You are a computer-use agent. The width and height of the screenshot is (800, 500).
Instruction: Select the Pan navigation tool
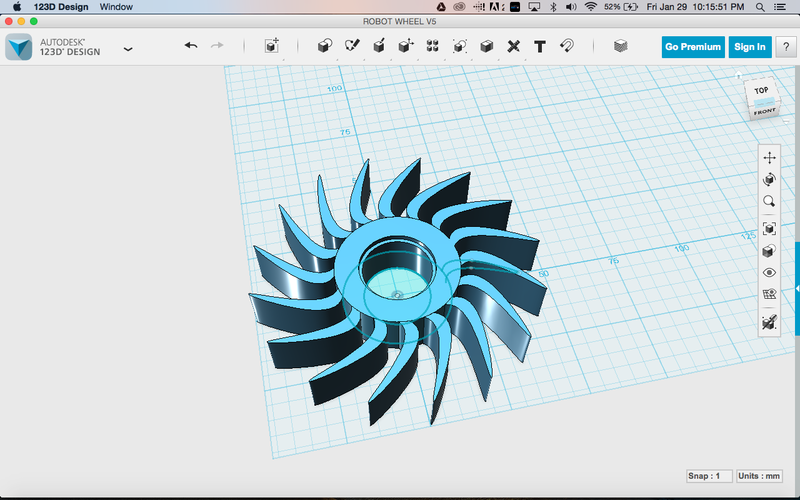[769, 158]
